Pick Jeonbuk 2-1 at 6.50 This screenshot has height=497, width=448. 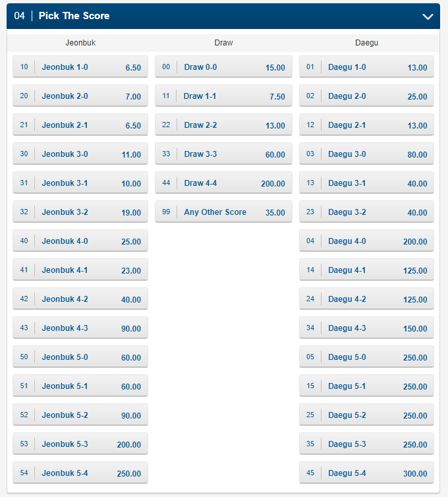[80, 125]
